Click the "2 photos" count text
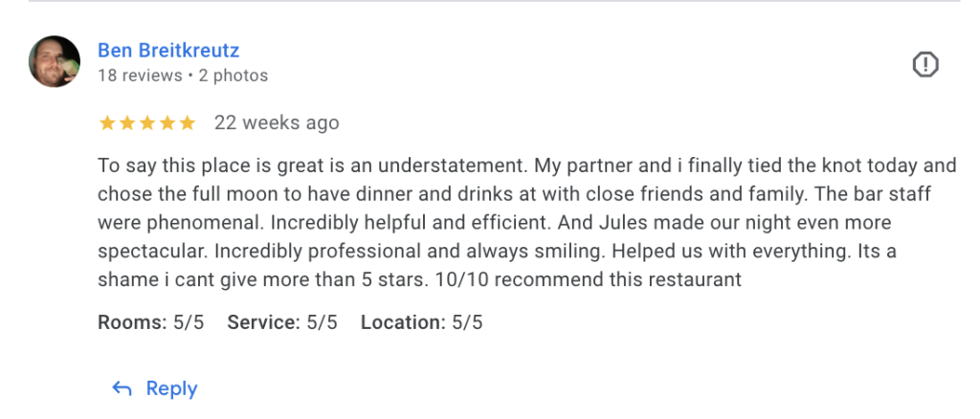Screen dimensions: 980x419 coord(233,76)
